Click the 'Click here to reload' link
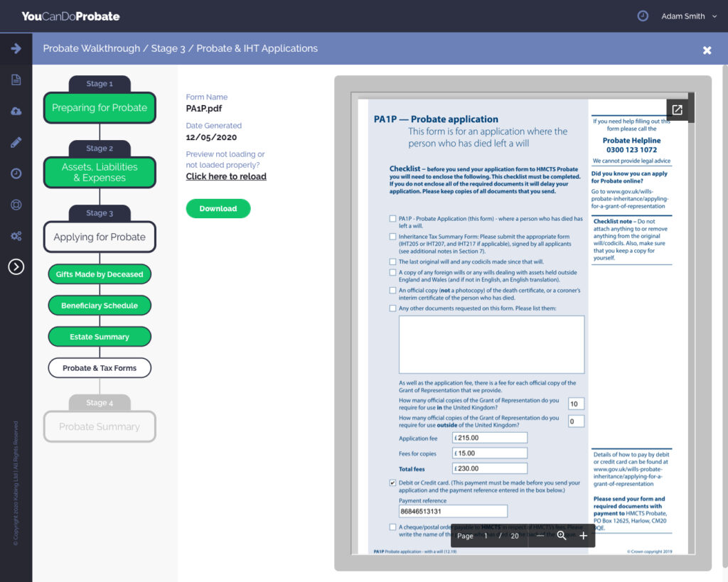Image resolution: width=728 pixels, height=582 pixels. pos(226,176)
